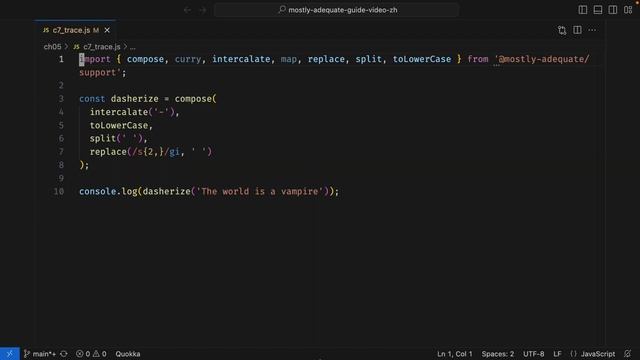Viewport: 640px width, 360px height.
Task: Split the editor to the right
Action: 577,30
